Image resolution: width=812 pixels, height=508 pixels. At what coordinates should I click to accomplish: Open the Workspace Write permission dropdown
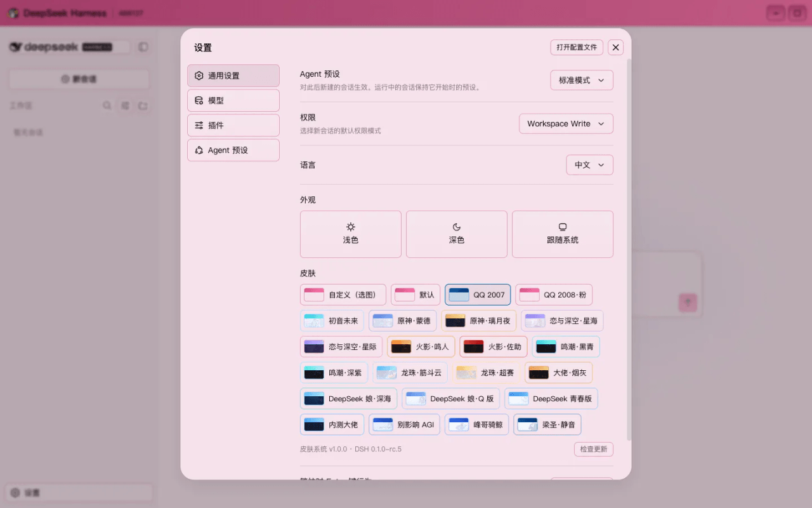coord(566,124)
